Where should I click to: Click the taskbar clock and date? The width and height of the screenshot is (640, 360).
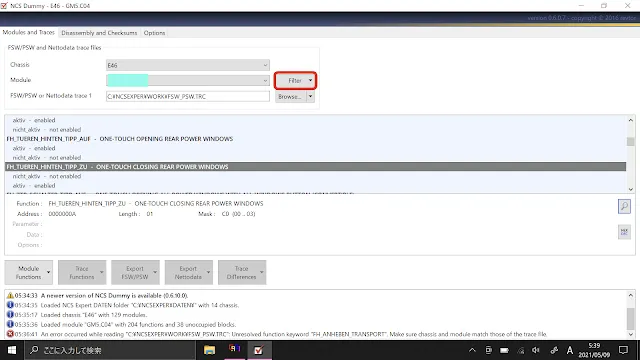tap(594, 350)
